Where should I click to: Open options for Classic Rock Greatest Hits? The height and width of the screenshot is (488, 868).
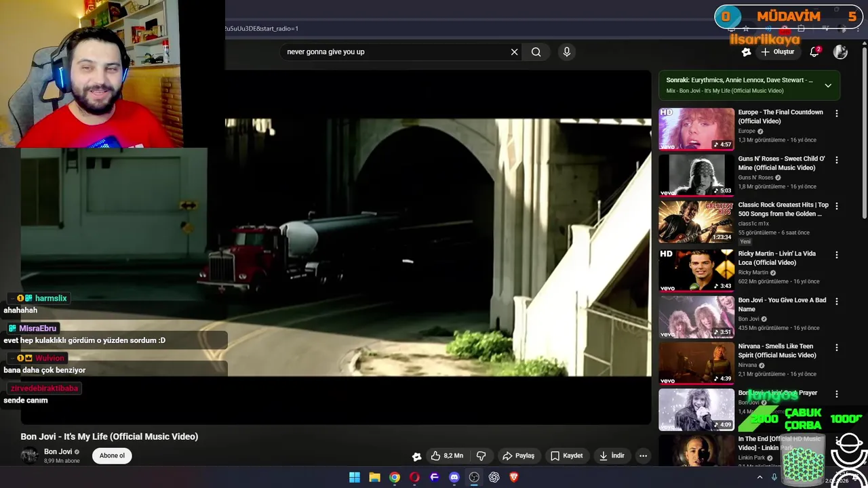(836, 205)
